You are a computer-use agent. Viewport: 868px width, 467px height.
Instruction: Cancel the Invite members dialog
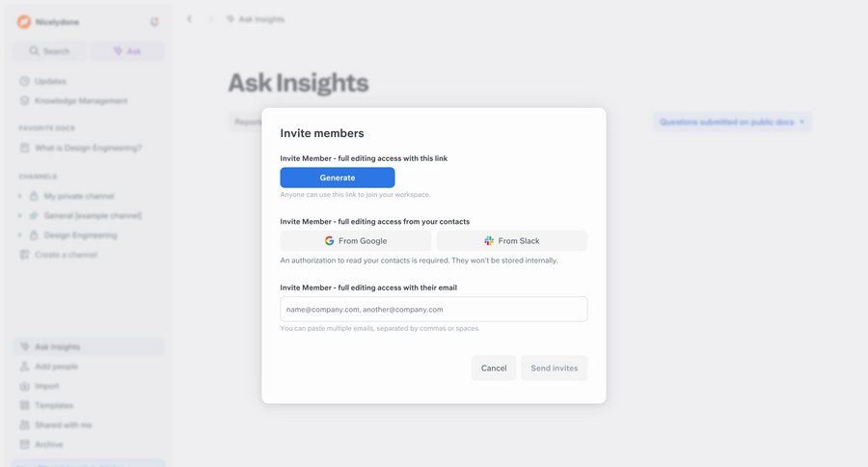point(494,368)
